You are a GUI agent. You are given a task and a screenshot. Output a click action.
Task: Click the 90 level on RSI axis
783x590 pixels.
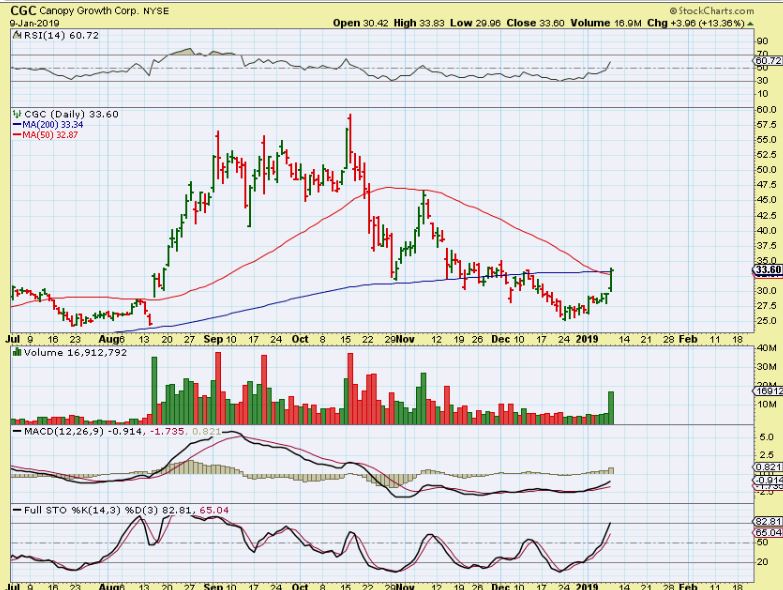[763, 41]
